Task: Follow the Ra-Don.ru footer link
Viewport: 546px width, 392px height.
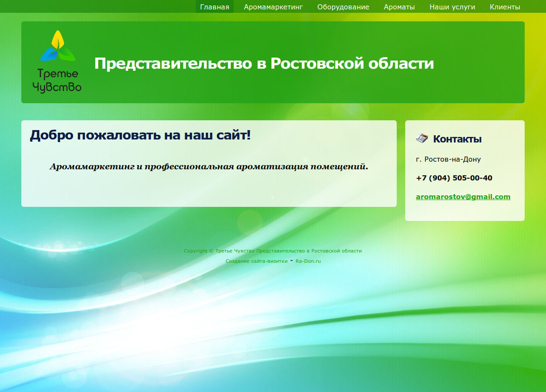Action: coord(308,261)
